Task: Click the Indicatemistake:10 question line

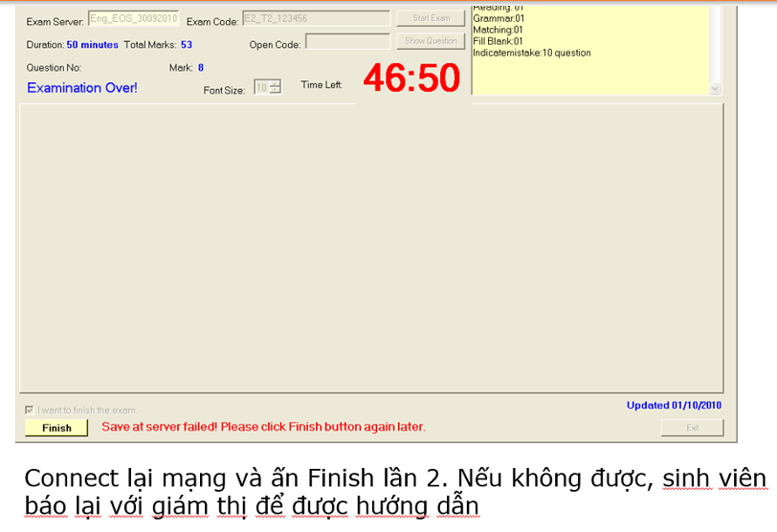Action: (x=531, y=54)
